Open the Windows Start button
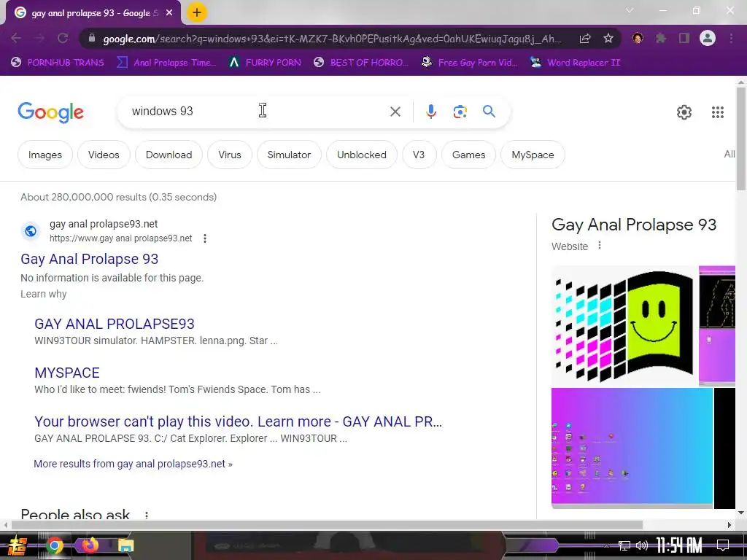 [x=18, y=545]
